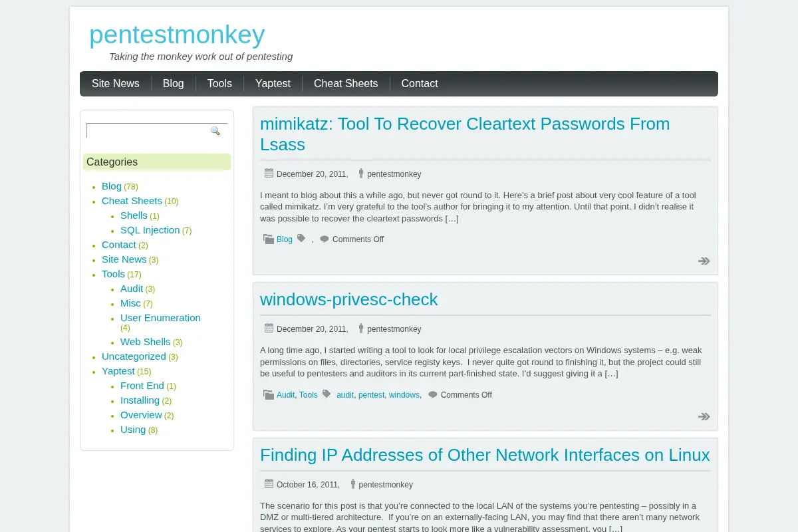798x532 pixels.
Task: Open the Cheat Sheets (10) category
Action: [132, 201]
